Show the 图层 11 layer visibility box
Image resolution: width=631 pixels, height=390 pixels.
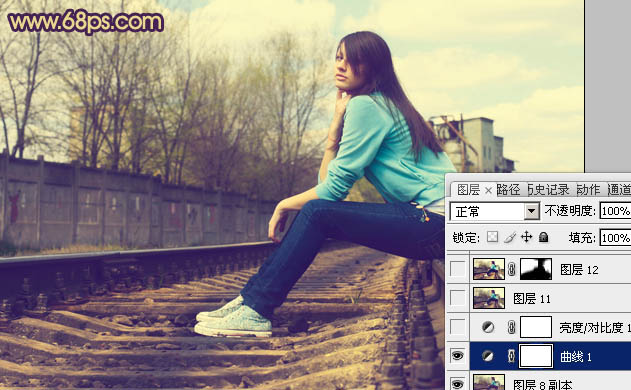(x=458, y=298)
